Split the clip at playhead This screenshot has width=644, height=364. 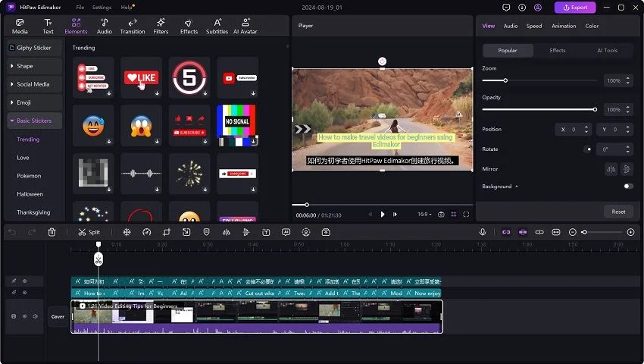tap(89, 232)
